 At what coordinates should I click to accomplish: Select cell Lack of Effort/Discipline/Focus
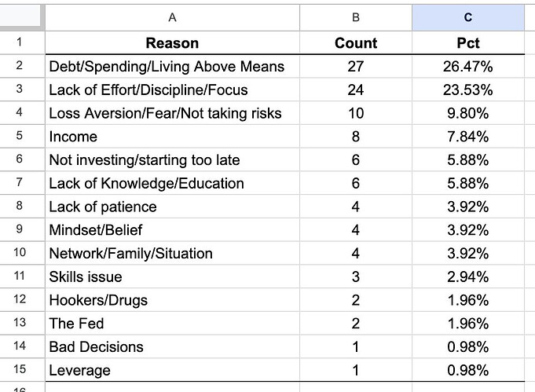point(172,90)
